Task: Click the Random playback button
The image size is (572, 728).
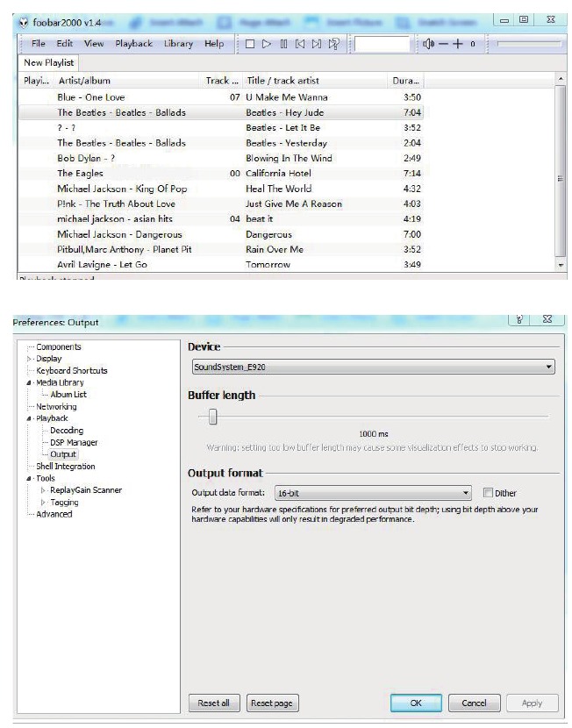Action: tap(334, 44)
